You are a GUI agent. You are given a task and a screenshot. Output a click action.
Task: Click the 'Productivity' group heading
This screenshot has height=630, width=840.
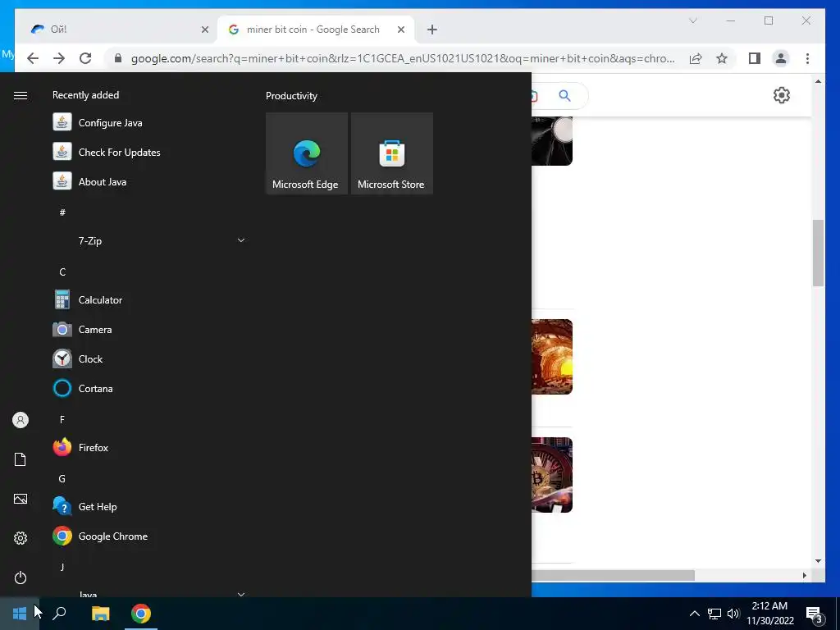291,96
